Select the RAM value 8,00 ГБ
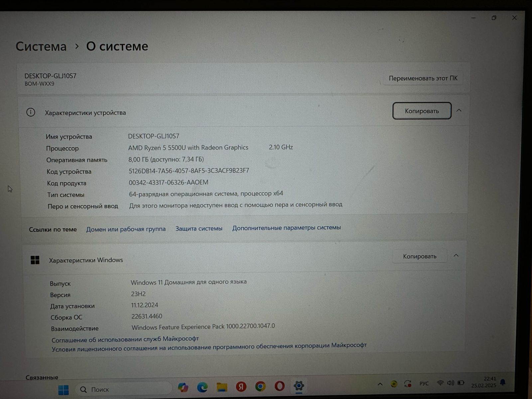This screenshot has height=399, width=532. 166,159
